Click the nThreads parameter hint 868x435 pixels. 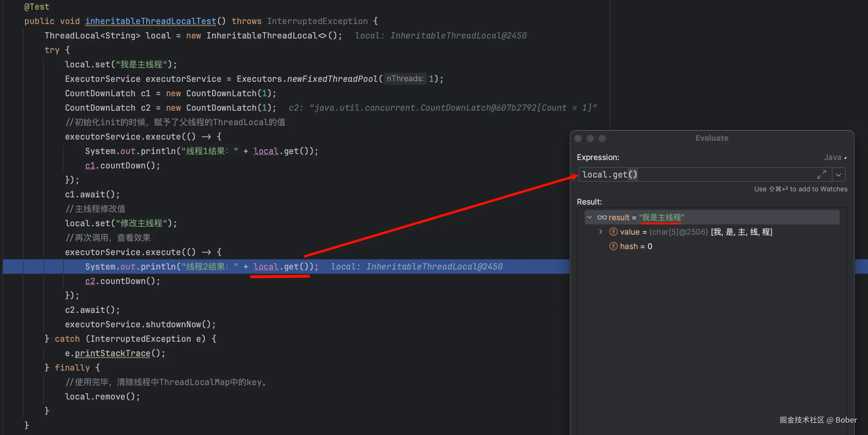(x=405, y=79)
